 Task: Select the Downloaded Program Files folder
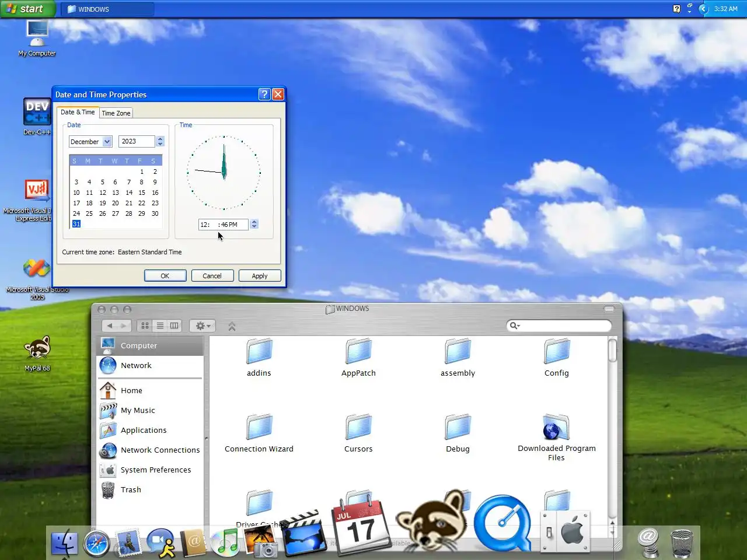pos(556,437)
